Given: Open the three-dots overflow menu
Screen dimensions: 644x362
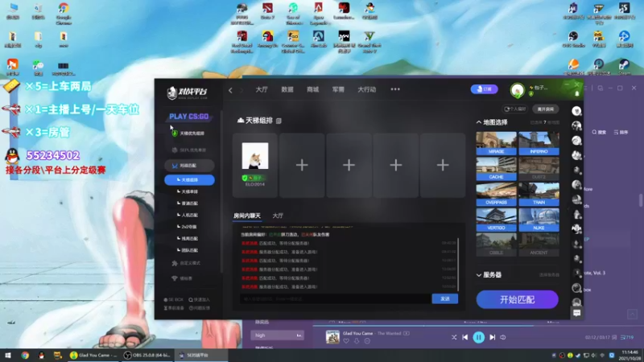Looking at the screenshot, I should tap(395, 89).
